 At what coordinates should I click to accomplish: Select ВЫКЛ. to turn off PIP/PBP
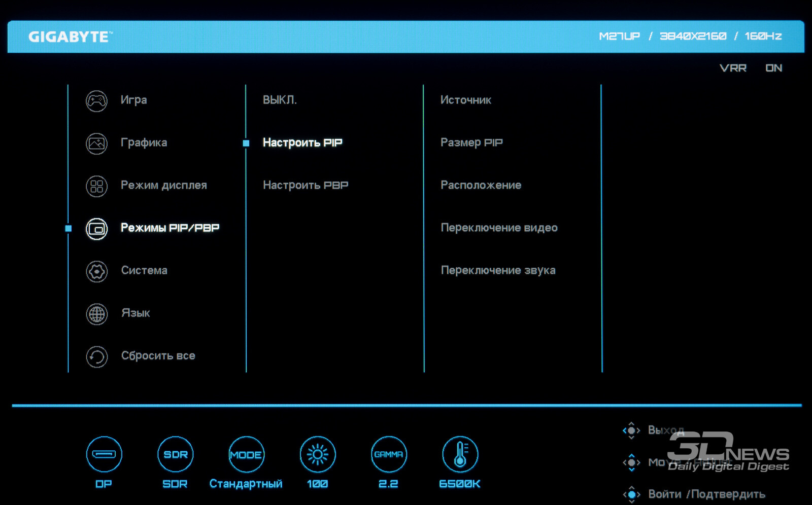pyautogui.click(x=280, y=100)
